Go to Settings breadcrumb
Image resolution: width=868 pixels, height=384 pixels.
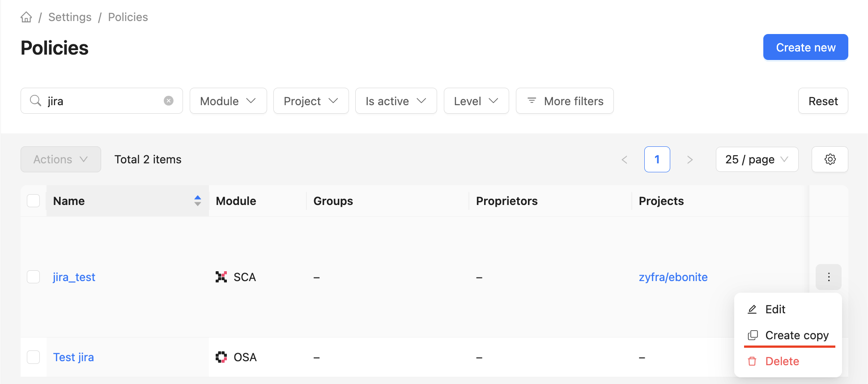70,17
